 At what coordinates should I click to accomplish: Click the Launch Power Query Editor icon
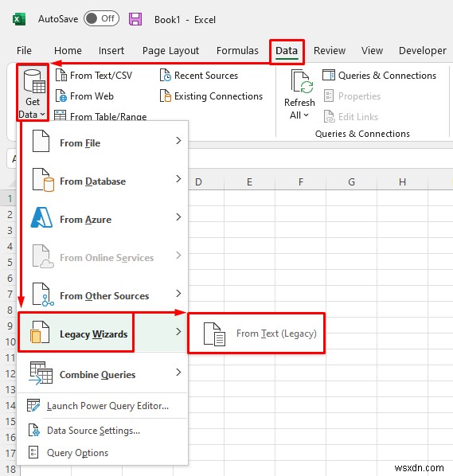[x=33, y=405]
